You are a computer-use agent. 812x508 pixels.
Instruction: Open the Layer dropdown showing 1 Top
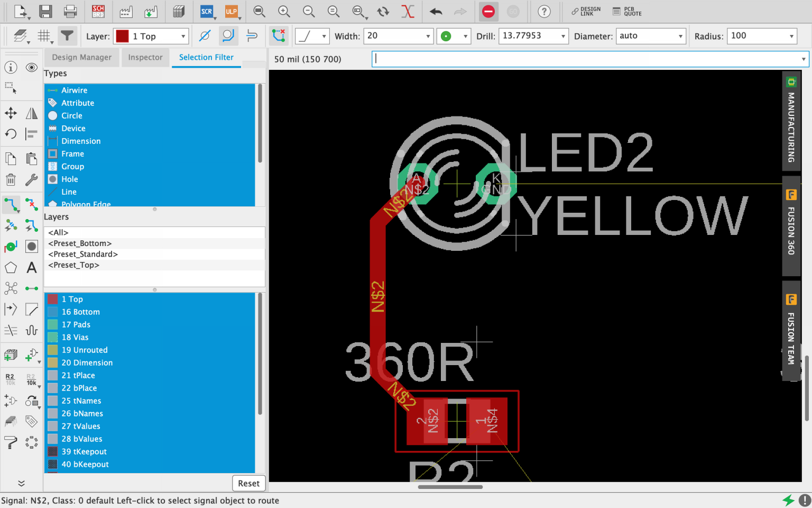pyautogui.click(x=151, y=36)
